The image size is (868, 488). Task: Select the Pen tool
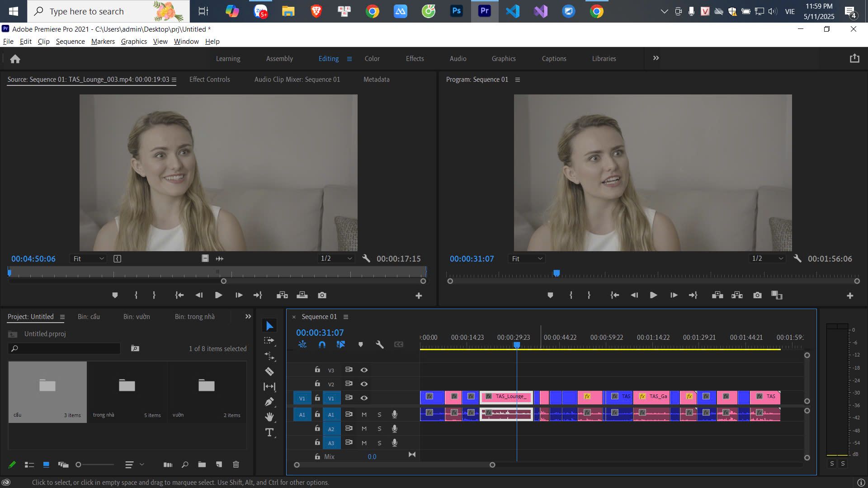[269, 402]
